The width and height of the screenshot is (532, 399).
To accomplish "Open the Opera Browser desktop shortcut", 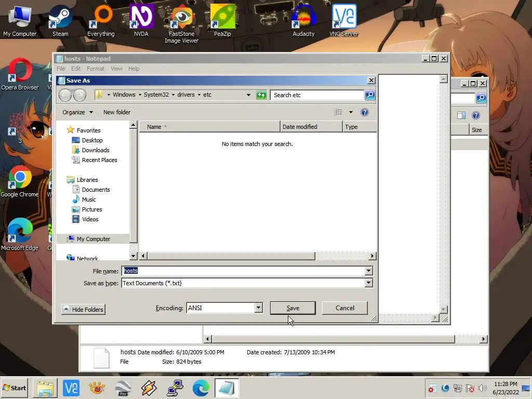I will 20,74.
